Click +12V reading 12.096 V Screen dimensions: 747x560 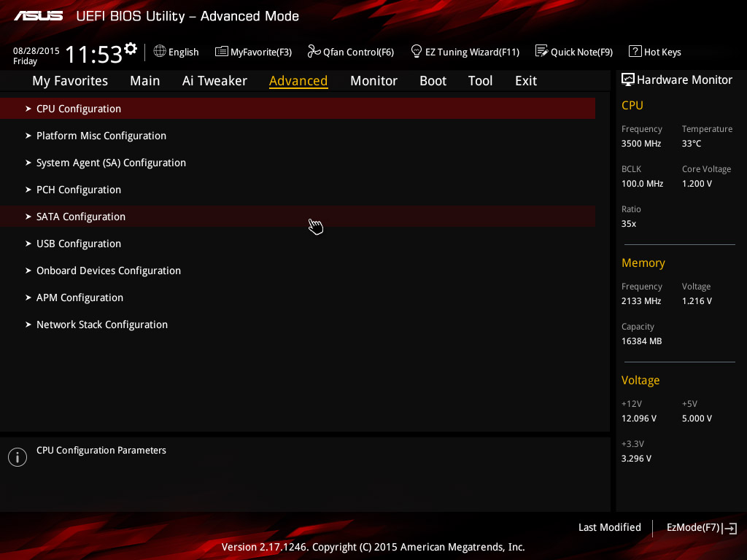tap(639, 418)
